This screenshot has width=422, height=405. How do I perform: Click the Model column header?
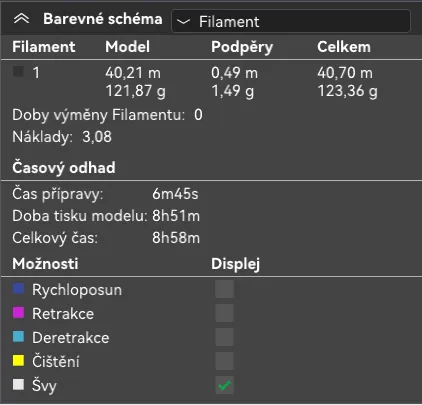tap(127, 47)
